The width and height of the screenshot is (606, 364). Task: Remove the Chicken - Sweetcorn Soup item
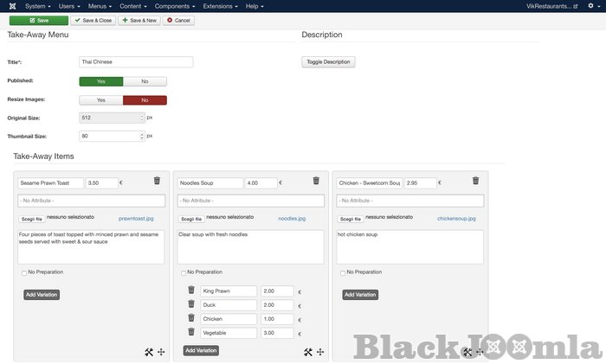tap(475, 181)
